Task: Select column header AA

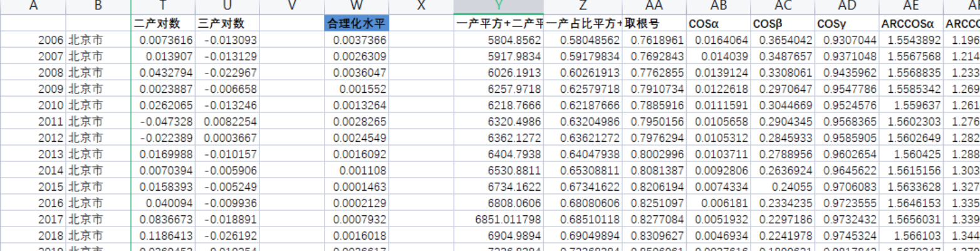Action: 654,7
